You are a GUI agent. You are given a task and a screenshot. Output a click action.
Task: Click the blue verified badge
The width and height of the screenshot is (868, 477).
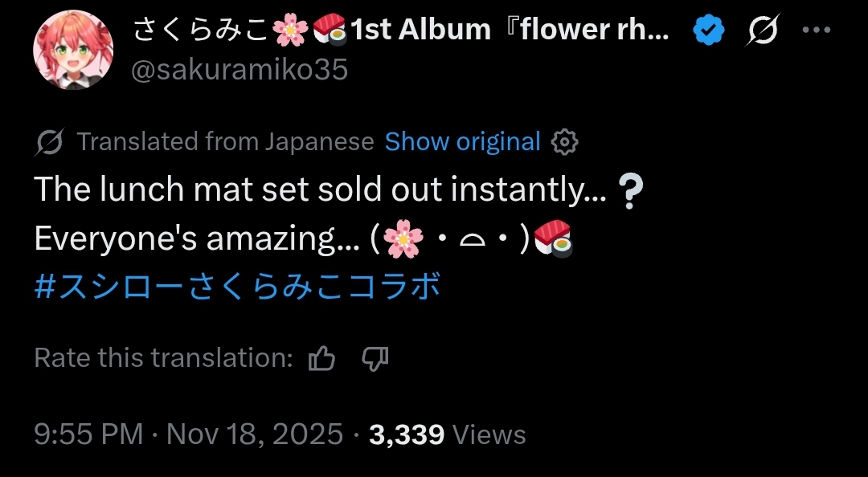[709, 31]
